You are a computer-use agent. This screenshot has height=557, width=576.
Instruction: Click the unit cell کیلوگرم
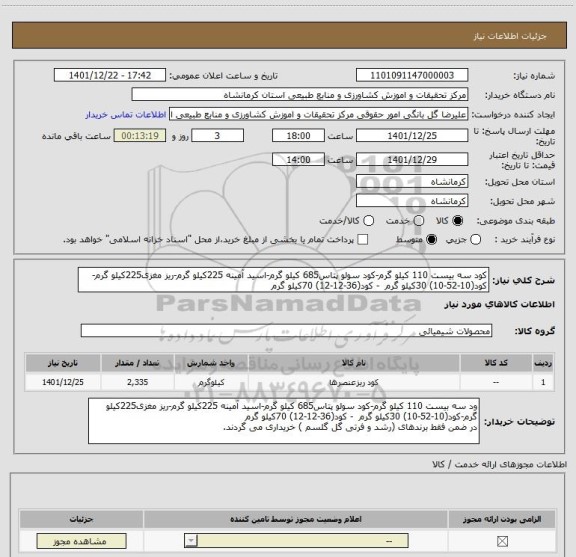211,382
